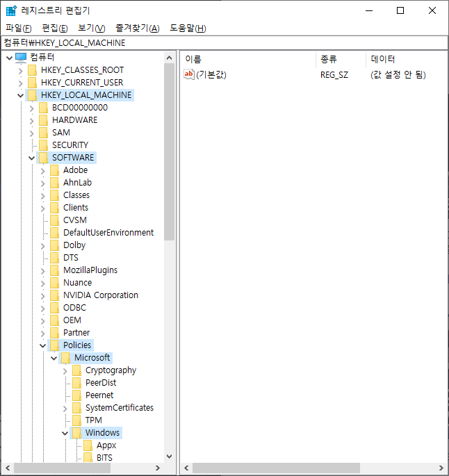Image resolution: width=449 pixels, height=476 pixels.
Task: Click the registry path address bar
Action: (x=224, y=42)
